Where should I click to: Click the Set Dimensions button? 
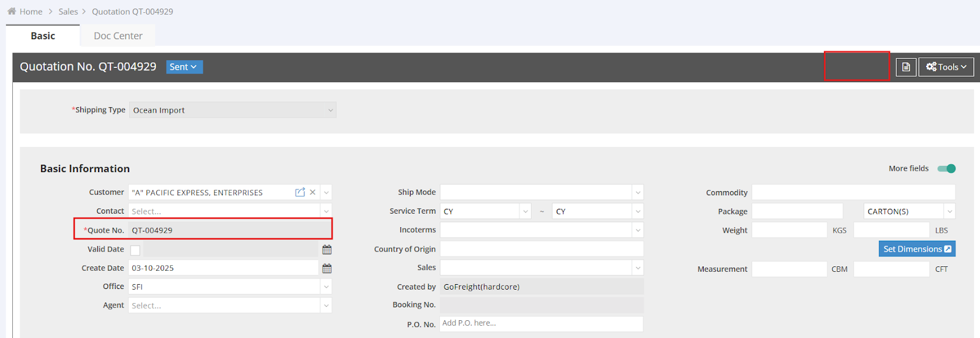[x=912, y=249]
